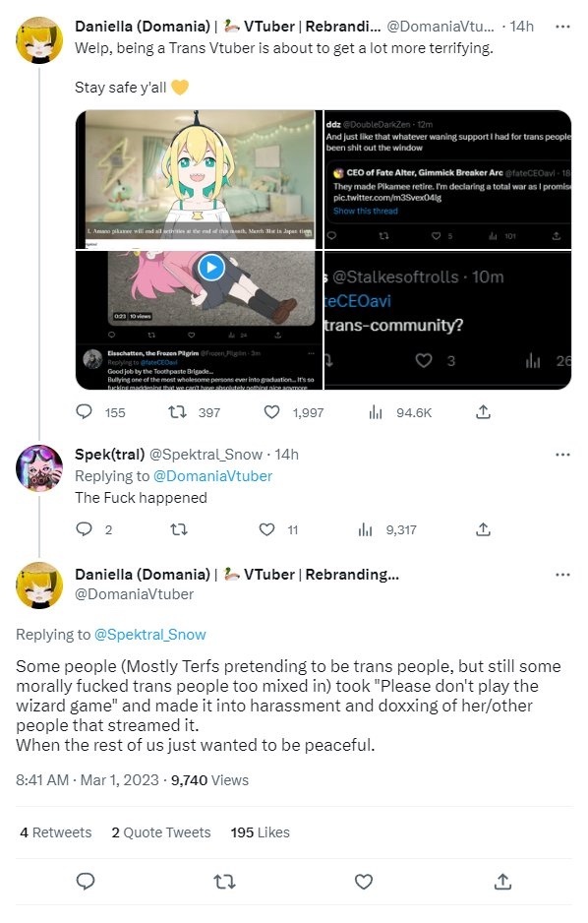
Task: Open more options on the top tweet
Action: (562, 27)
